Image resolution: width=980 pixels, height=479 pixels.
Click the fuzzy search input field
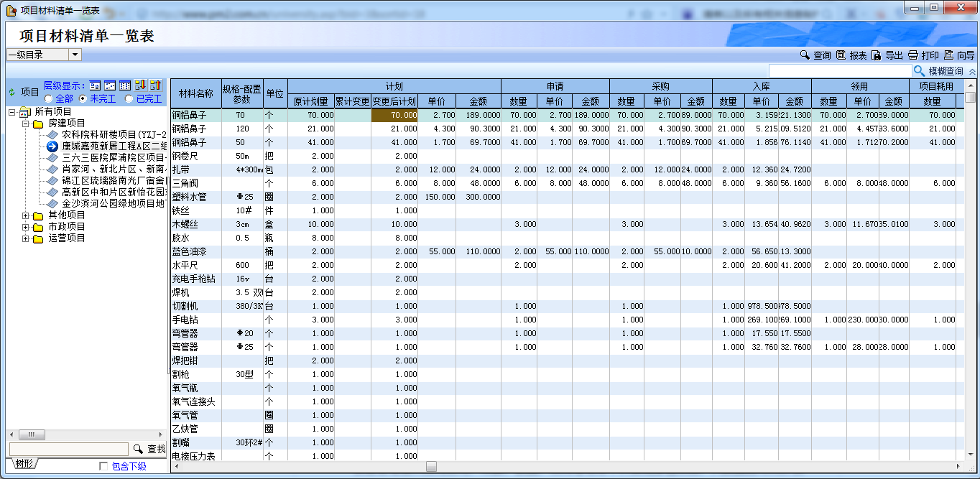[x=839, y=71]
